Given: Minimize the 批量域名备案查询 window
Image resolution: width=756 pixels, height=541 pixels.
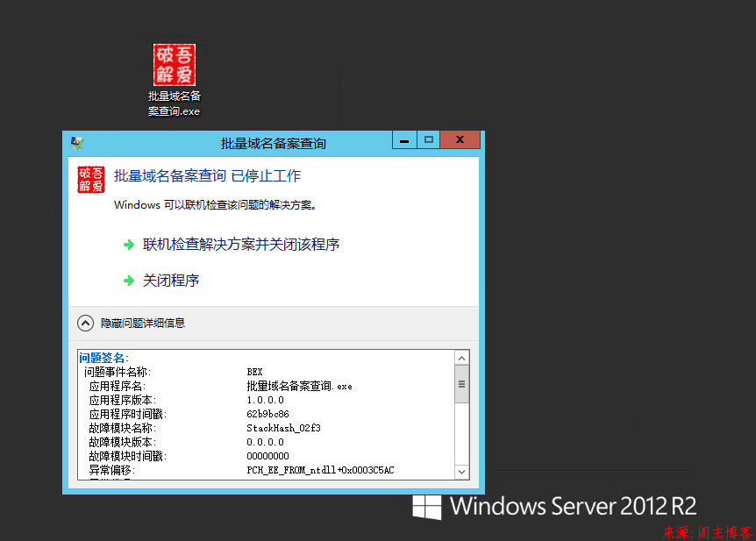Looking at the screenshot, I should pos(404,140).
